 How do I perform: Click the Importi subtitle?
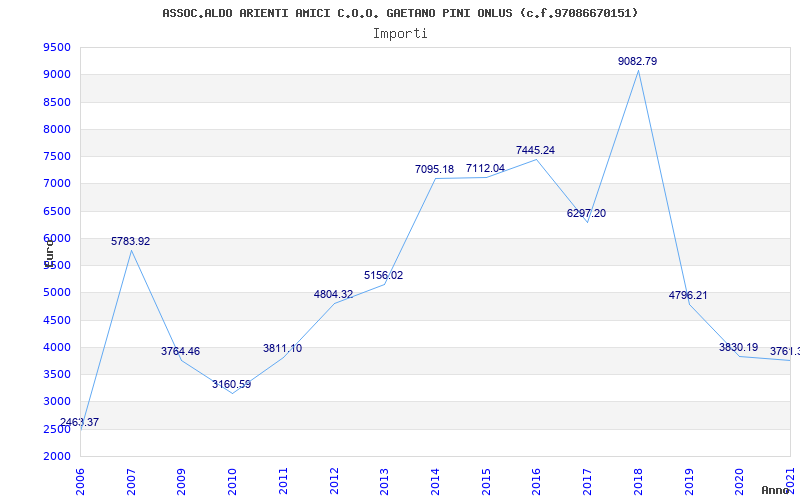click(x=400, y=34)
